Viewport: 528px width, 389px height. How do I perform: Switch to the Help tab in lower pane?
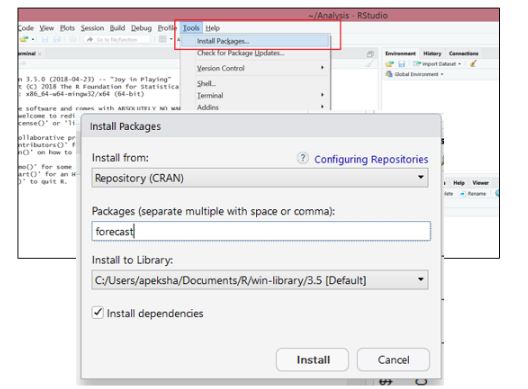(x=459, y=183)
